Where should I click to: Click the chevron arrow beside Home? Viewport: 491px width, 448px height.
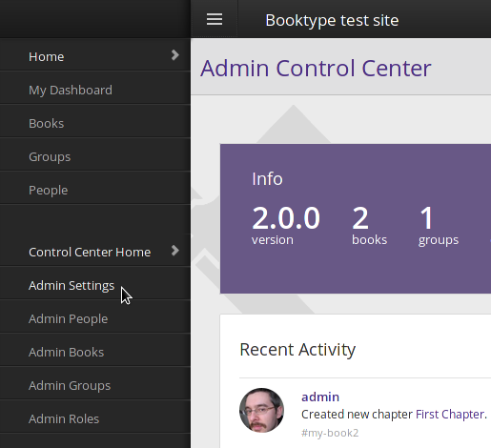point(174,55)
